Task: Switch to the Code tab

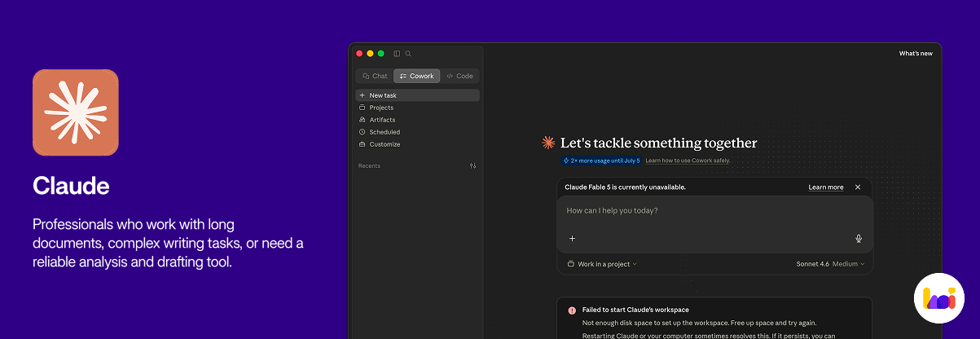Action: [x=460, y=76]
